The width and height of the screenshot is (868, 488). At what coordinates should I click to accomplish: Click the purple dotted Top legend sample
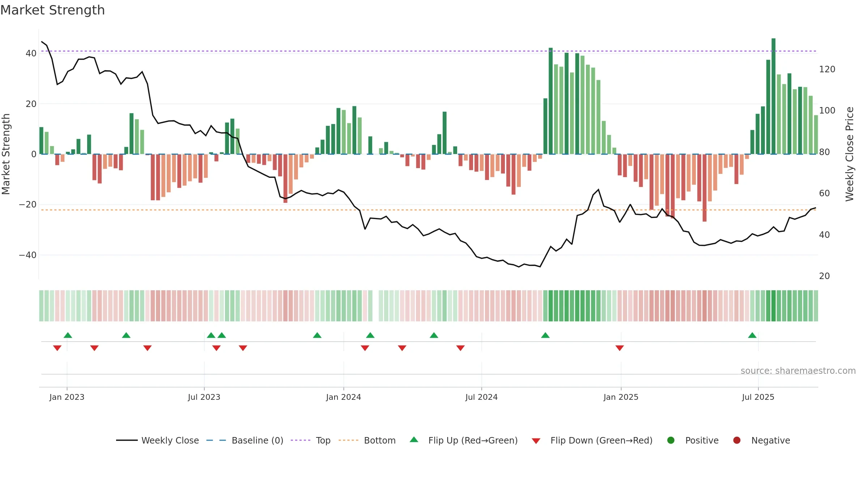coord(301,440)
